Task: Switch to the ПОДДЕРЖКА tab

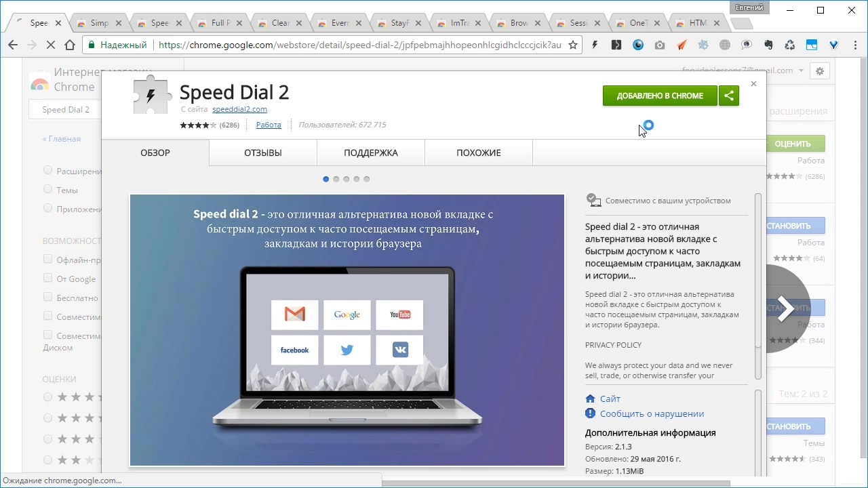Action: [371, 152]
